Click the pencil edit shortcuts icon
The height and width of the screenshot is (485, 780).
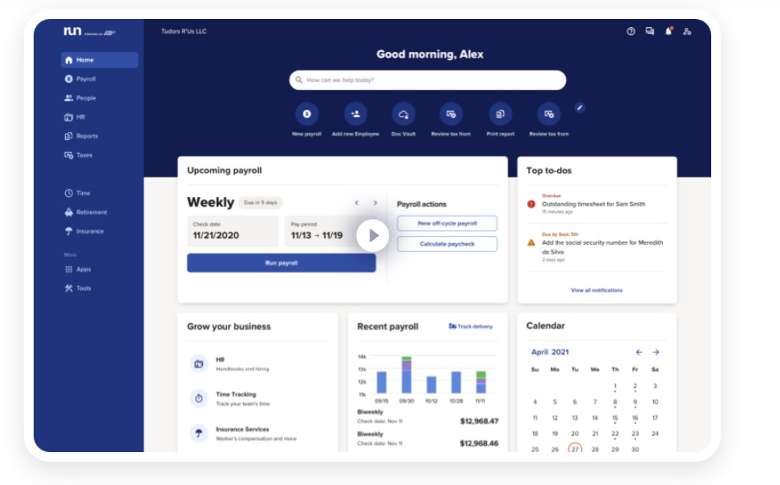[580, 107]
